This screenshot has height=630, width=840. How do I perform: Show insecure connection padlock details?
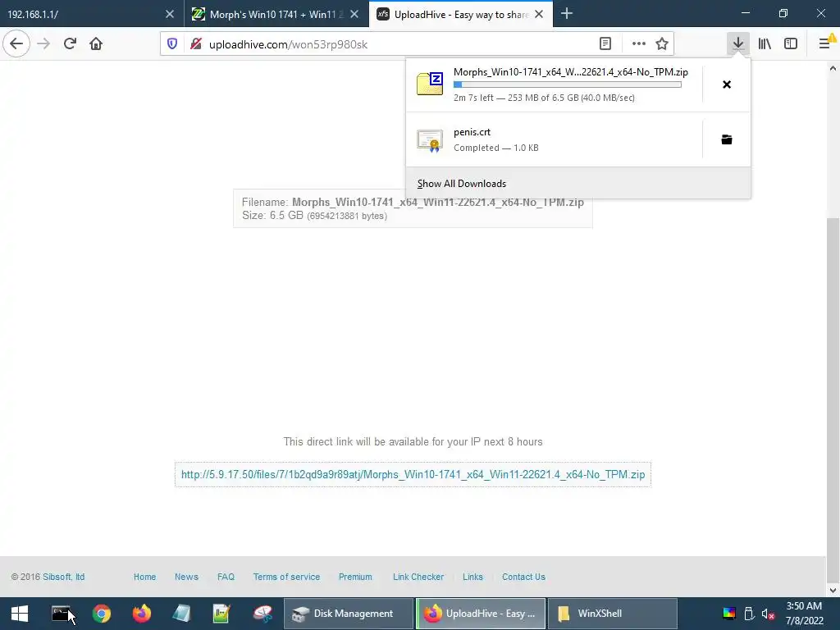(x=196, y=44)
